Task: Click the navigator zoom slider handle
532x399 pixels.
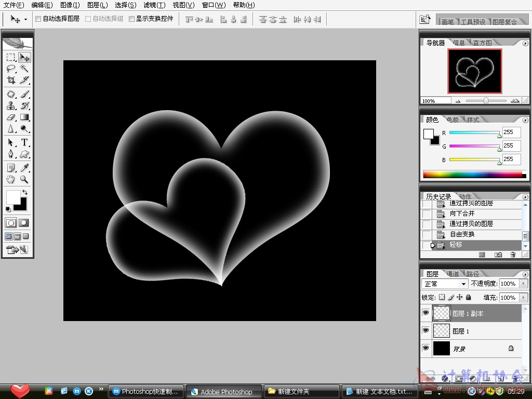Action: click(486, 101)
